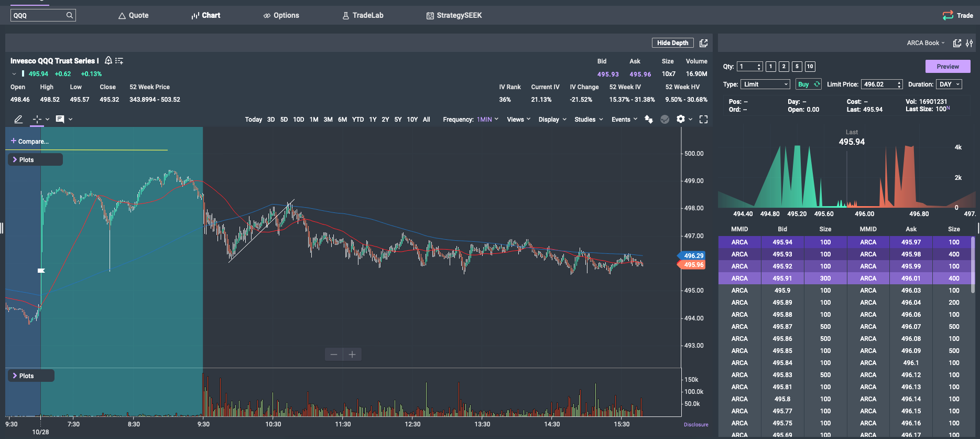Click the up/down arrows icon near Events
This screenshot has height=439, width=980.
click(649, 120)
